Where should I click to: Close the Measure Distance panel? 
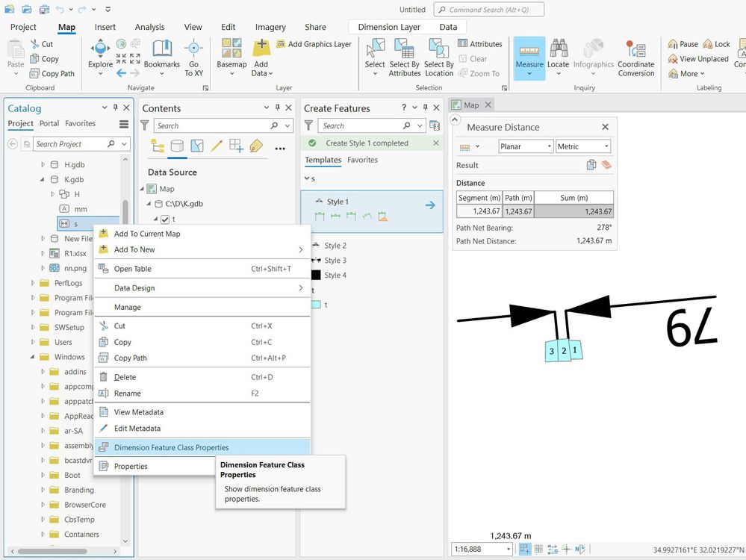[x=605, y=127]
